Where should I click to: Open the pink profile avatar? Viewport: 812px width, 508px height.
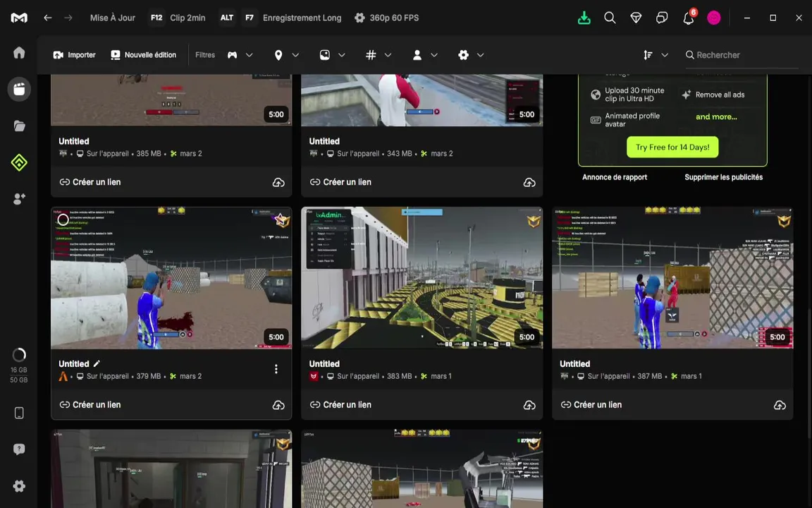click(x=714, y=18)
